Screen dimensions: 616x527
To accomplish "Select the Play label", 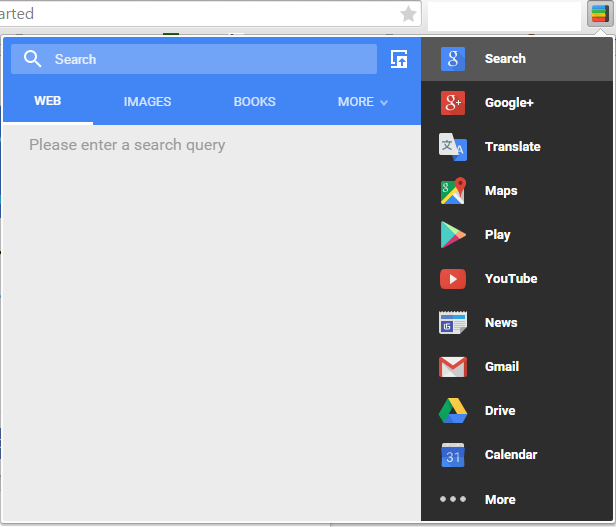I will [x=497, y=235].
